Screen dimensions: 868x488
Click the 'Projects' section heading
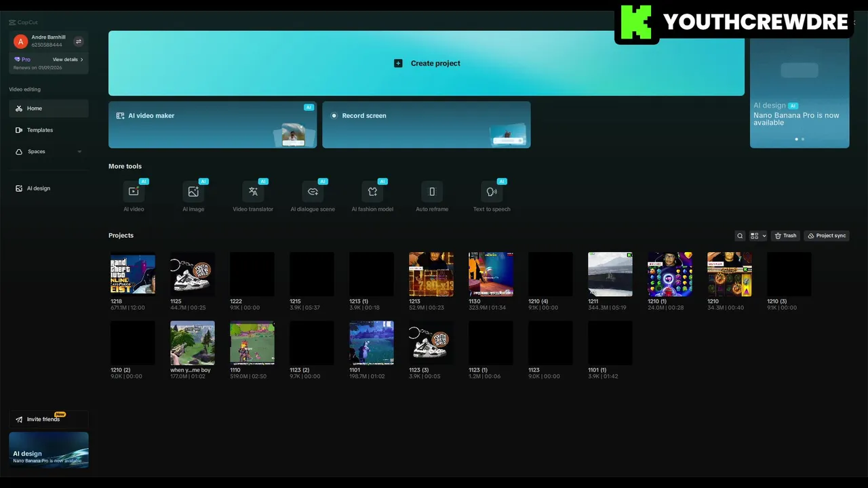pyautogui.click(x=121, y=235)
